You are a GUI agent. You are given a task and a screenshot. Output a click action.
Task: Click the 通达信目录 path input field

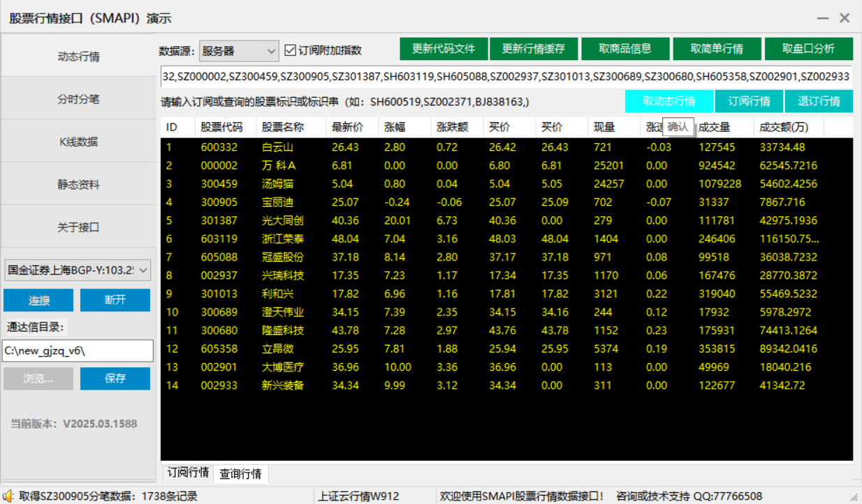coord(78,351)
